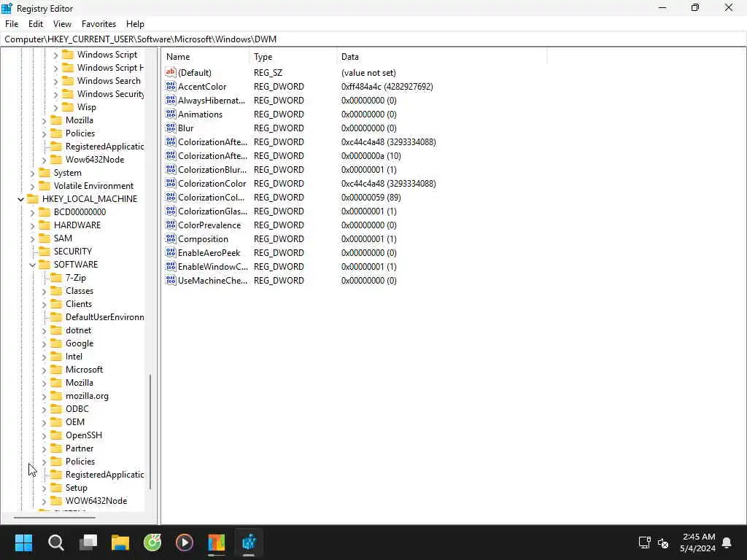Open the notifications bell
This screenshot has width=747, height=560.
(x=727, y=542)
